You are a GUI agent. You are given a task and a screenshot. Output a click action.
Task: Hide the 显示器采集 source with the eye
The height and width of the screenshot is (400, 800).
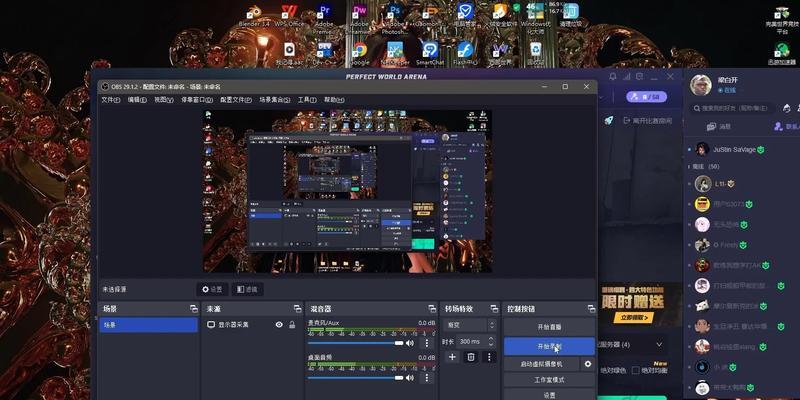[x=279, y=324]
